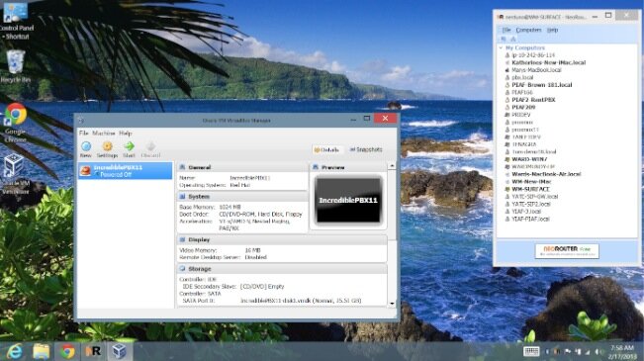Click the Preview section icon
Viewport: 644px width, 361px height.
coord(316,167)
